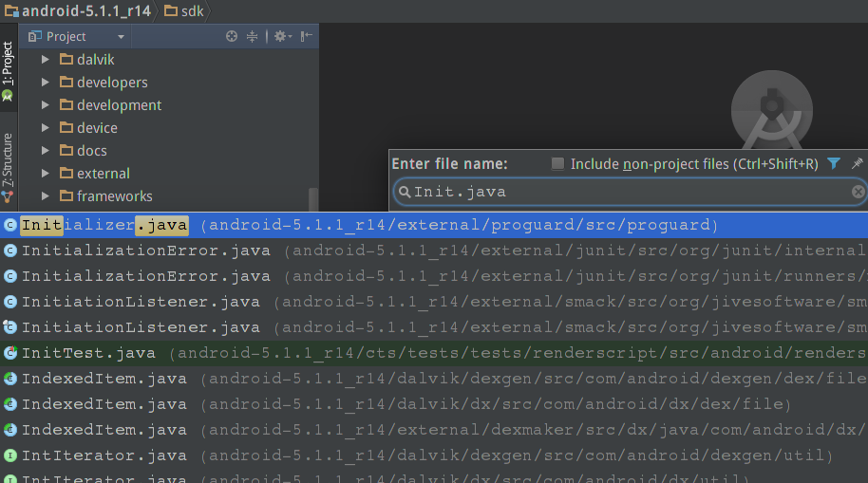This screenshot has height=483, width=868.
Task: Select IntIterator.java in dexgen/util
Action: point(434,455)
